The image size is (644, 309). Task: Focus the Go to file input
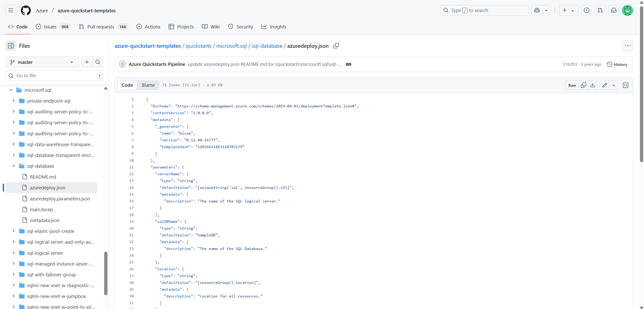click(54, 76)
